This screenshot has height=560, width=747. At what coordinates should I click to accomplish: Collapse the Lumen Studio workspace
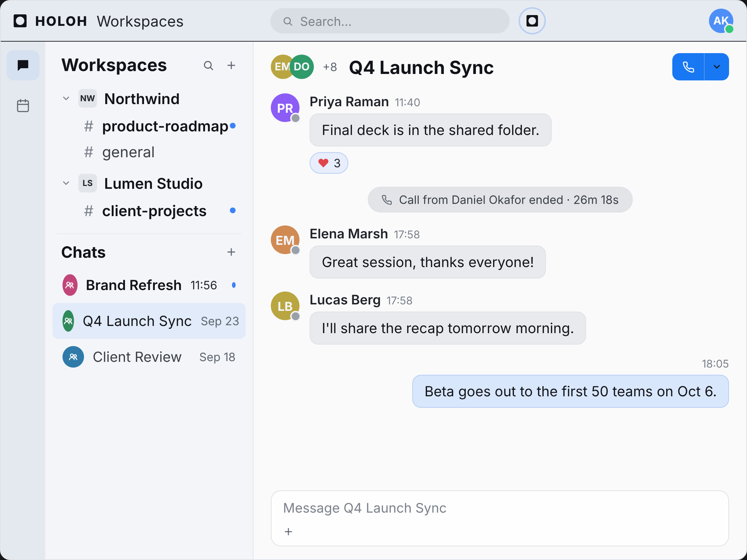coord(66,183)
